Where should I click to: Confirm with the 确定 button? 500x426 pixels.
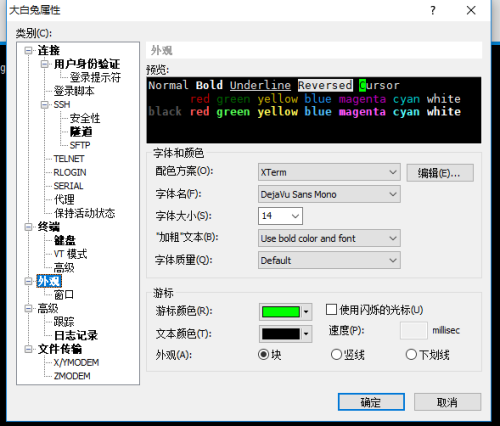pos(371,402)
